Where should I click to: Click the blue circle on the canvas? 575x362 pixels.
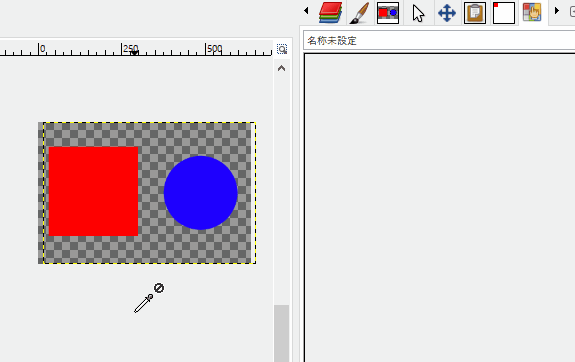(x=201, y=193)
